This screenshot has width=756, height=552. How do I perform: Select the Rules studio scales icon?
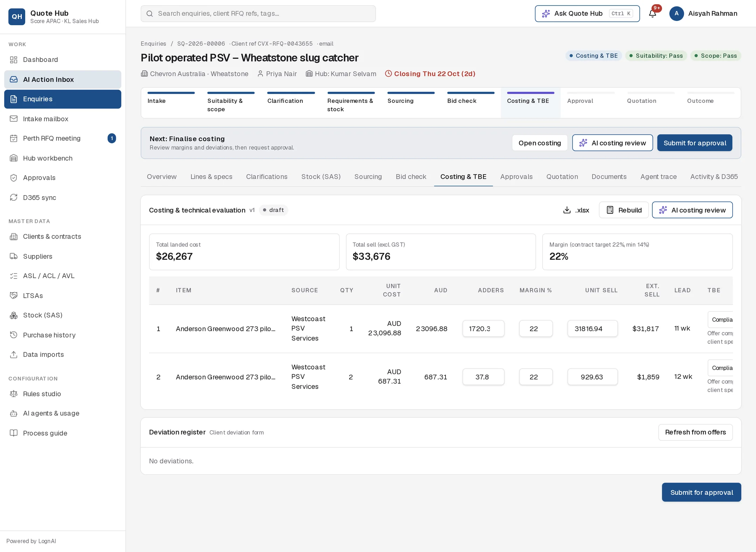[14, 394]
